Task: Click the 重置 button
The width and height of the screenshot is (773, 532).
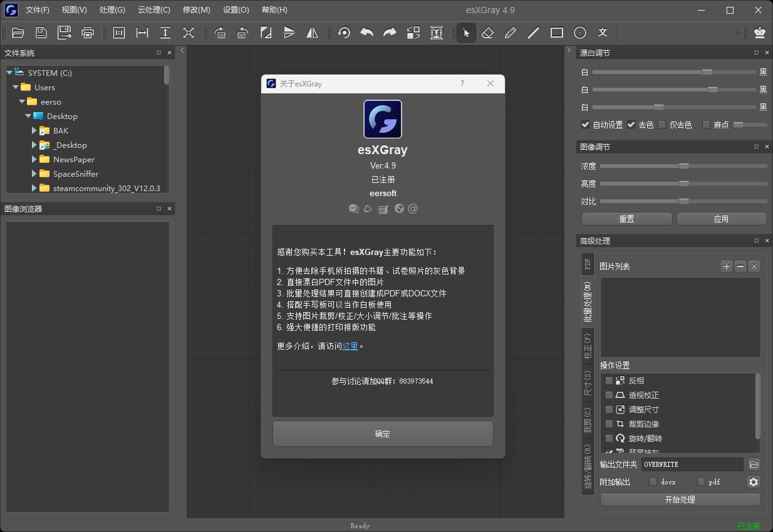Action: [626, 219]
